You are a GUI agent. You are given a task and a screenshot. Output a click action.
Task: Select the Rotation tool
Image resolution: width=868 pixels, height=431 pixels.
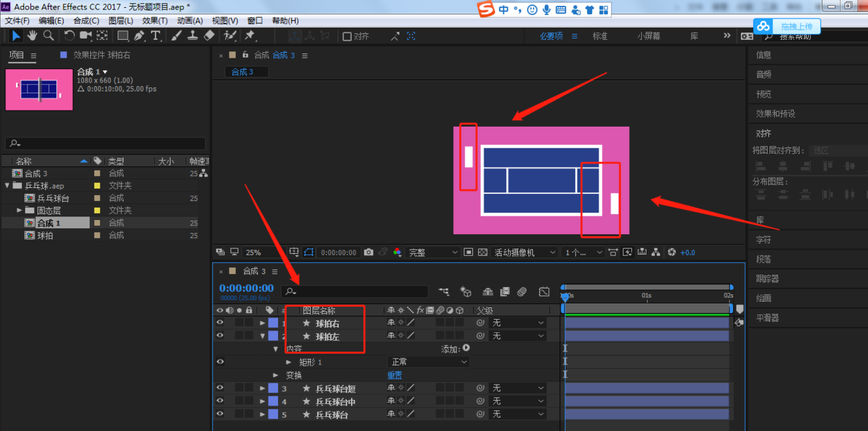tap(70, 36)
